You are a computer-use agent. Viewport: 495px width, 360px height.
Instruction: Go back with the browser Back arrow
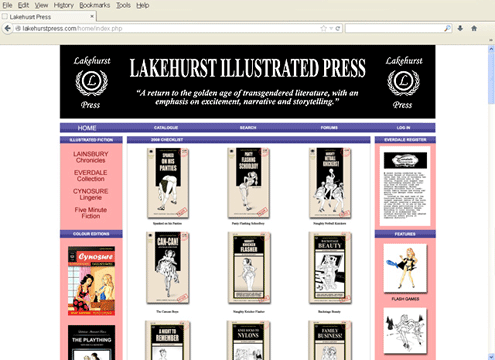(7, 28)
